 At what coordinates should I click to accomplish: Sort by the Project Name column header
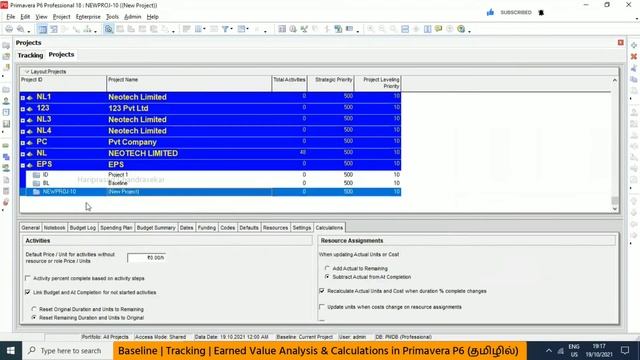point(189,83)
